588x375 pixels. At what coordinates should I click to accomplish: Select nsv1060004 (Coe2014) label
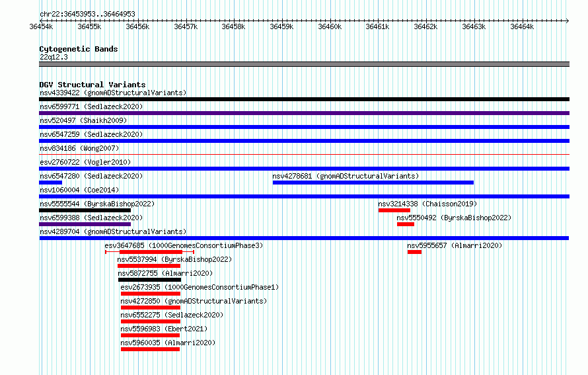[x=79, y=190]
